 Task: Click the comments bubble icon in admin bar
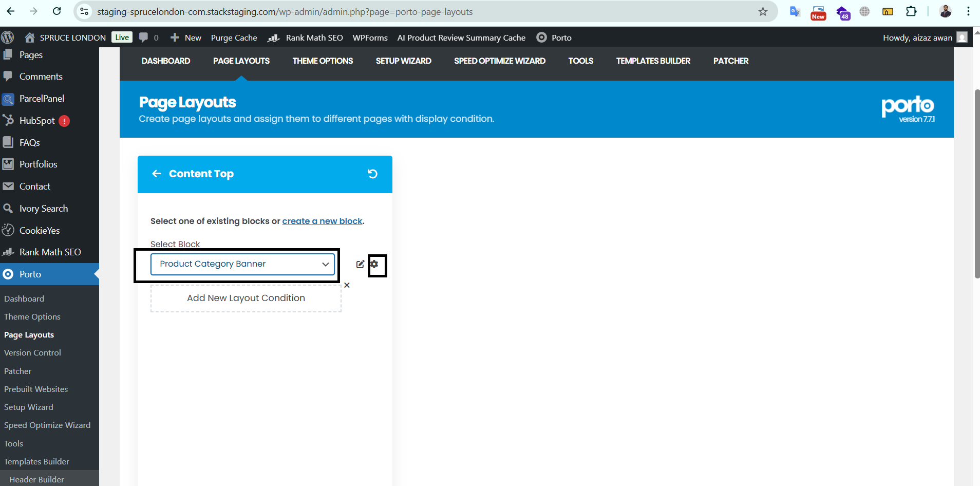(x=143, y=38)
